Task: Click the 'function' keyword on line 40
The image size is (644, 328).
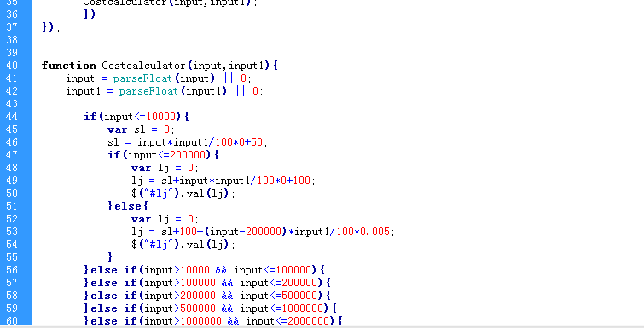Action: 69,66
